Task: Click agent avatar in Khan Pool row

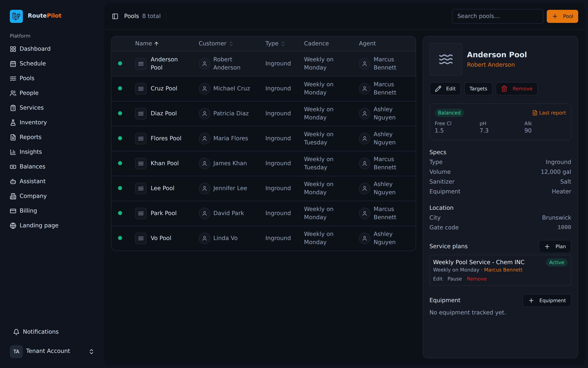Action: (364, 163)
